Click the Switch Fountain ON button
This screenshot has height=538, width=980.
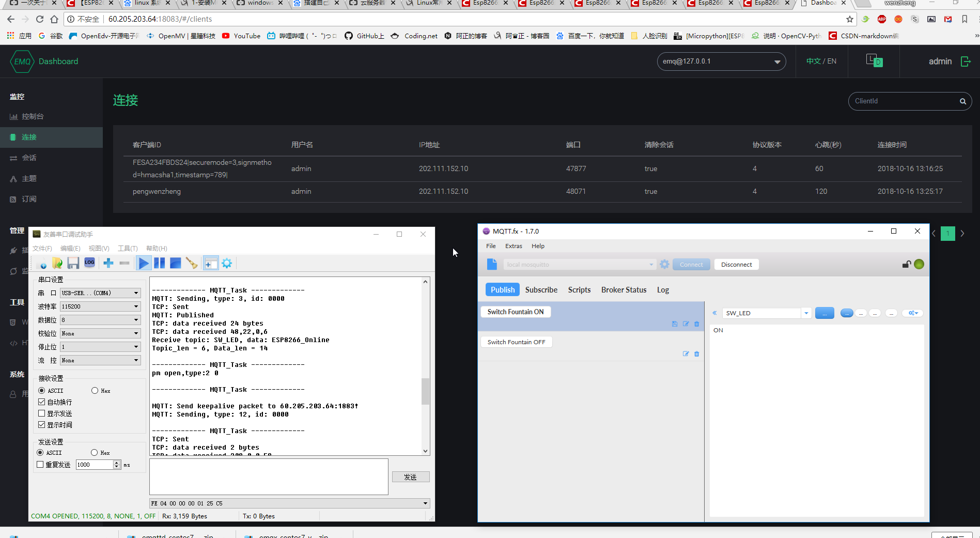click(x=516, y=312)
